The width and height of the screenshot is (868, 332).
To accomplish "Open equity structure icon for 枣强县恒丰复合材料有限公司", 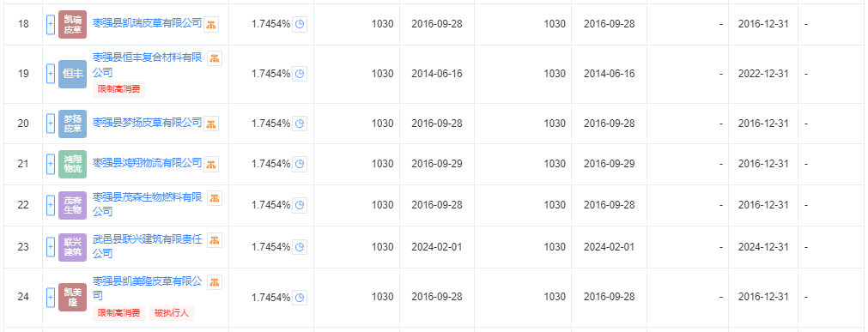I will [x=215, y=58].
